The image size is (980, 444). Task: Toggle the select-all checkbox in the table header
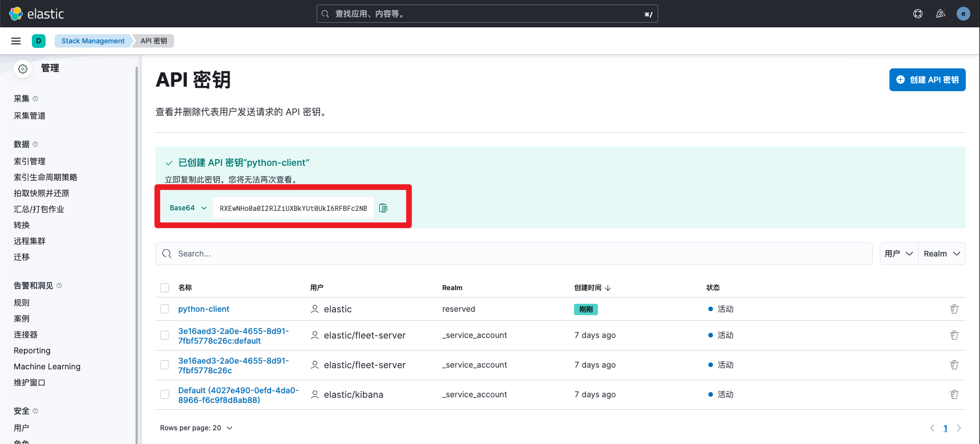(165, 288)
